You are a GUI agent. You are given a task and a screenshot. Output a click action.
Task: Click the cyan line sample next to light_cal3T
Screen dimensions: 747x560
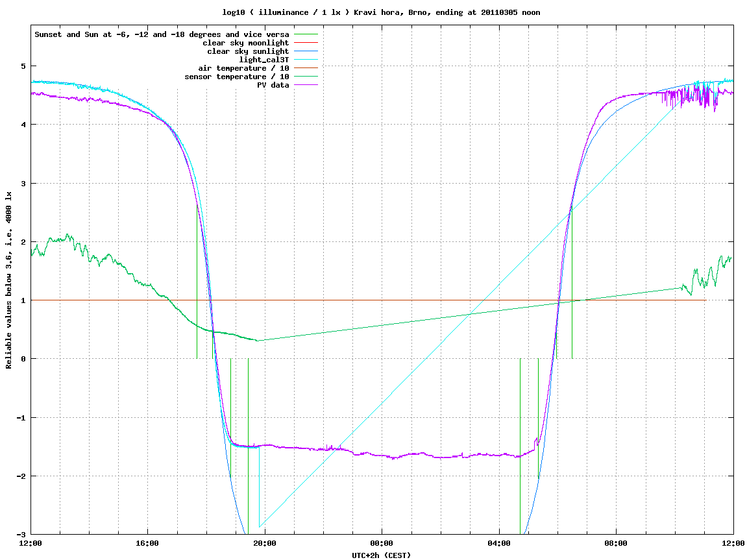(306, 60)
